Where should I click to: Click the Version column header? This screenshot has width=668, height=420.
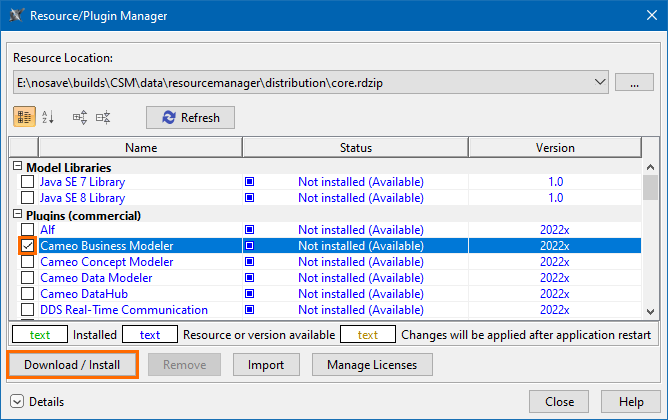pos(555,148)
